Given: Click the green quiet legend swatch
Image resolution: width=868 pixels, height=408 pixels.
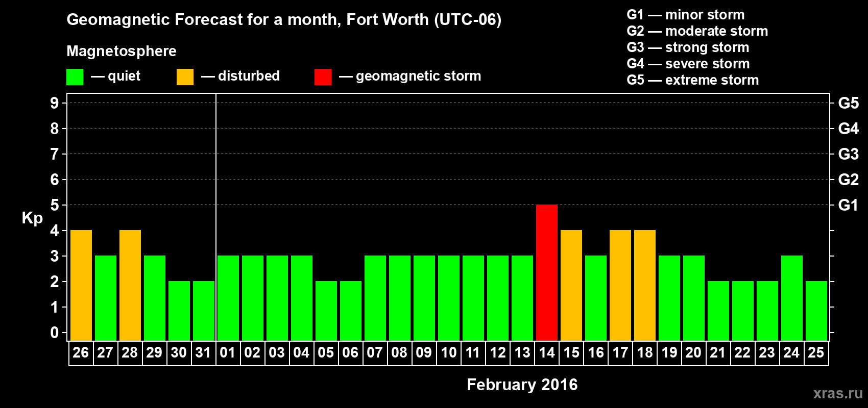Looking at the screenshot, I should pyautogui.click(x=75, y=77).
